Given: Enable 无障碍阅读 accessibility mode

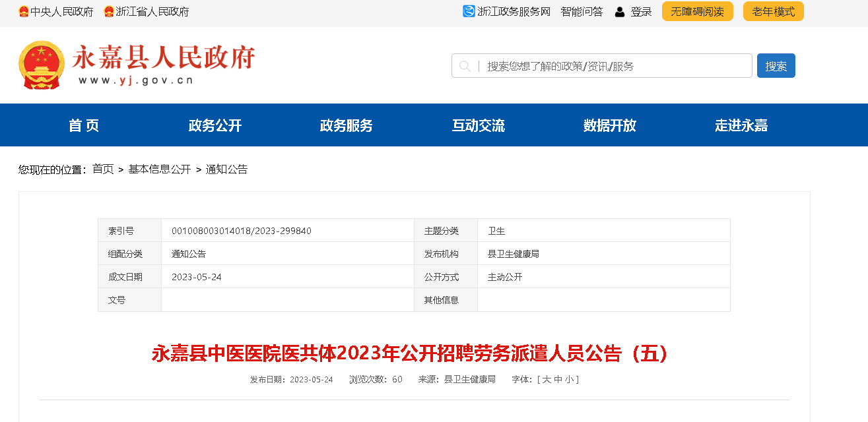Looking at the screenshot, I should pyautogui.click(x=697, y=11).
